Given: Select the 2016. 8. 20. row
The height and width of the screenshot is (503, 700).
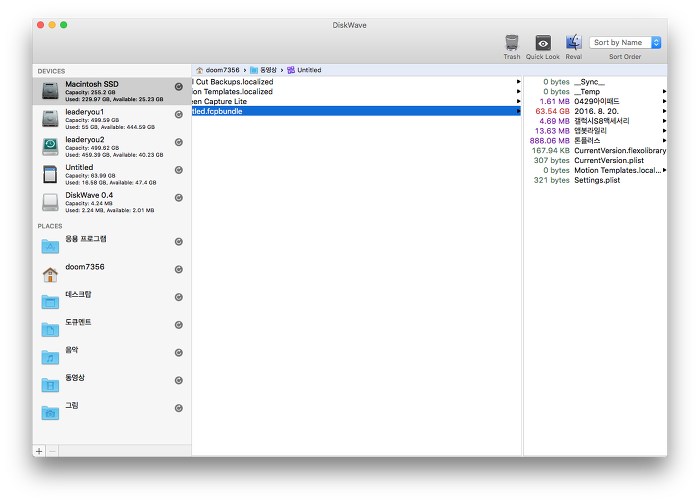Looking at the screenshot, I should [x=596, y=111].
